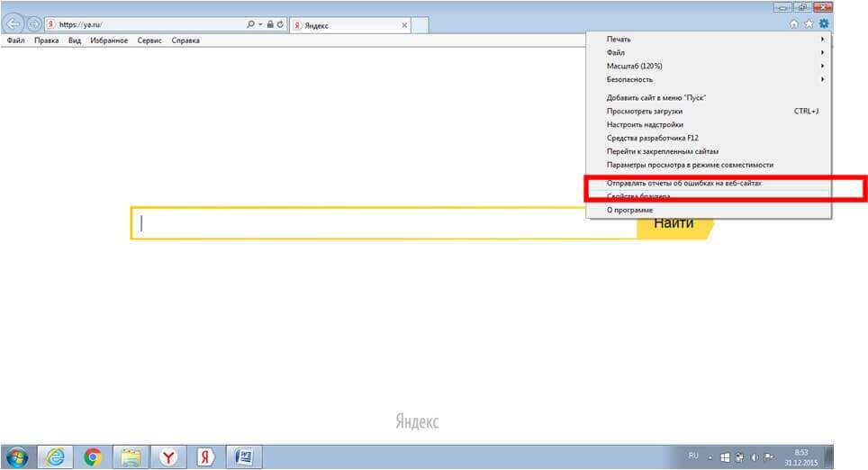The height and width of the screenshot is (470, 868).
Task: Expand the Масштаб (120%) submenu
Action: (x=634, y=67)
